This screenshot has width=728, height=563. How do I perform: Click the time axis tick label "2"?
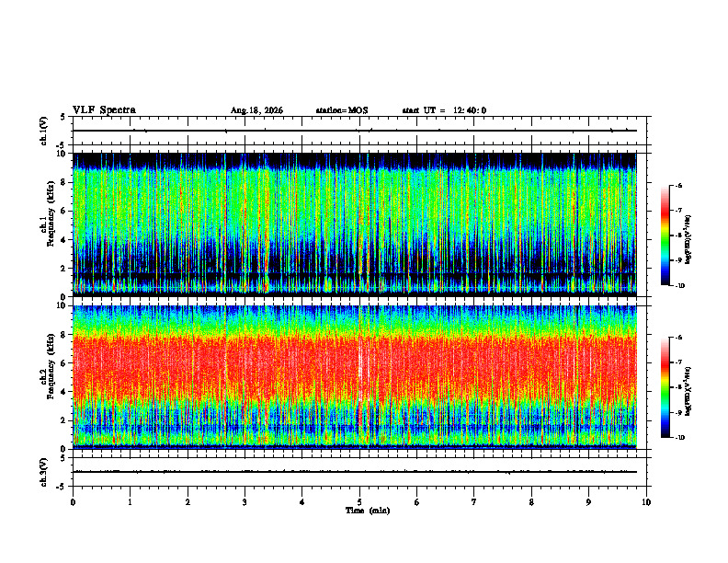tap(188, 502)
